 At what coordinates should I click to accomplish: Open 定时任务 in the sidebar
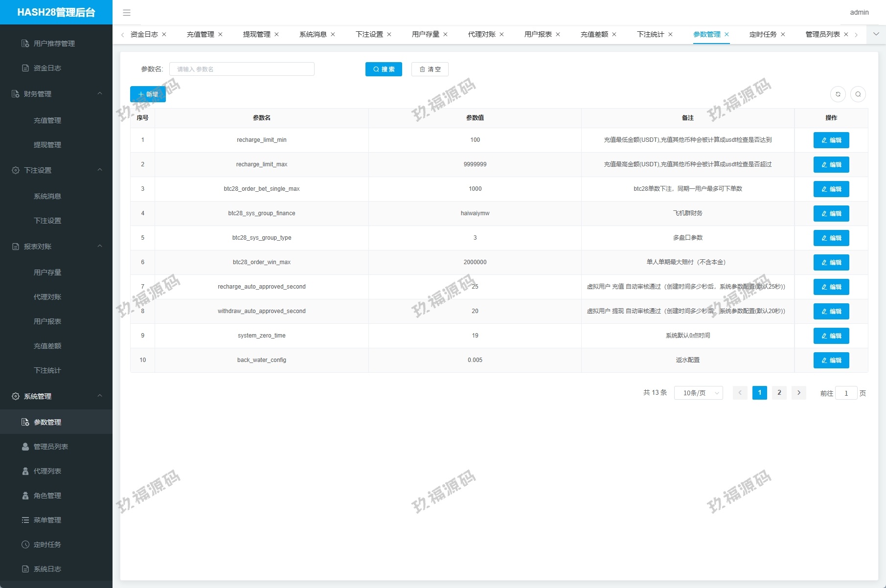click(47, 544)
